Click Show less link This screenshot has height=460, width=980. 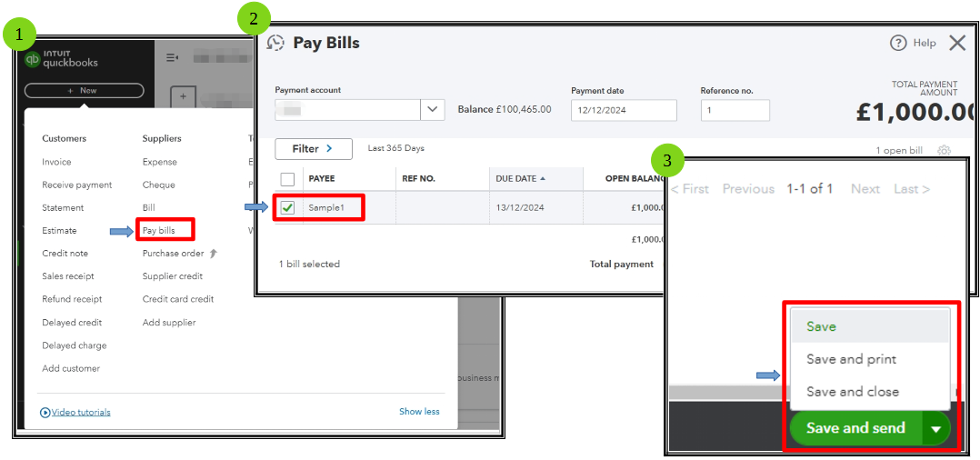click(419, 412)
